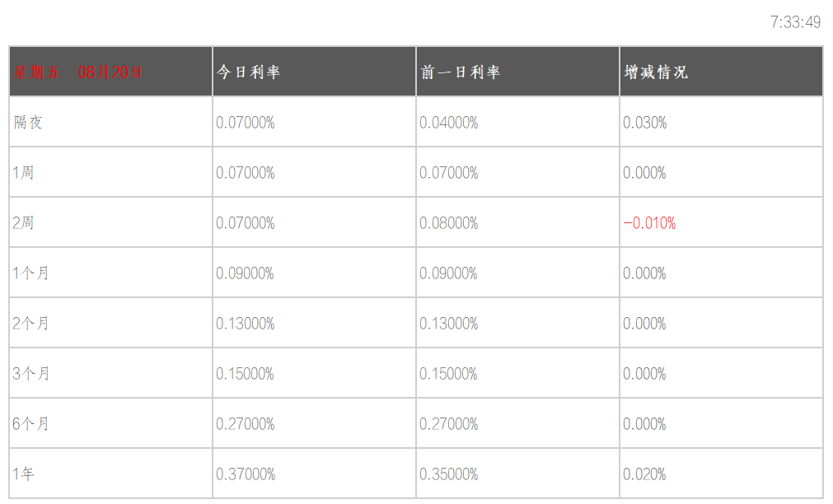Click today's 0.37000% rate for 1年

tap(246, 474)
